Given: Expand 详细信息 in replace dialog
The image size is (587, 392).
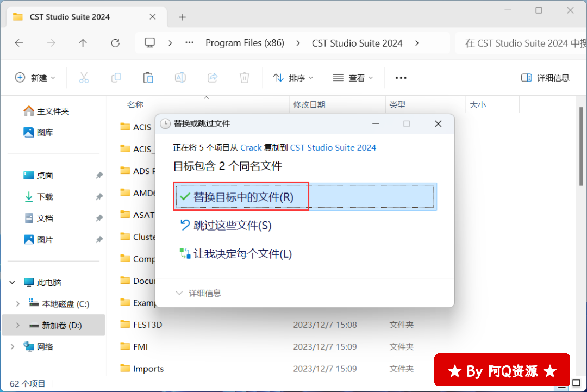Looking at the screenshot, I should (x=199, y=293).
